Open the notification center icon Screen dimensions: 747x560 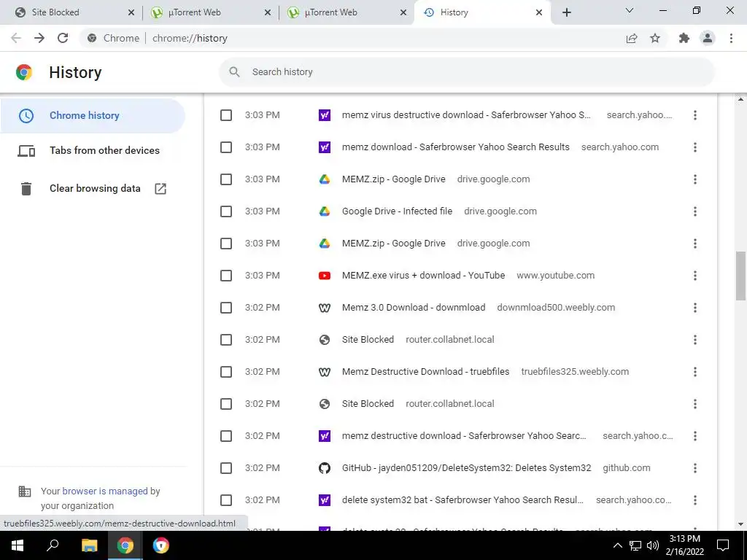coord(723,545)
